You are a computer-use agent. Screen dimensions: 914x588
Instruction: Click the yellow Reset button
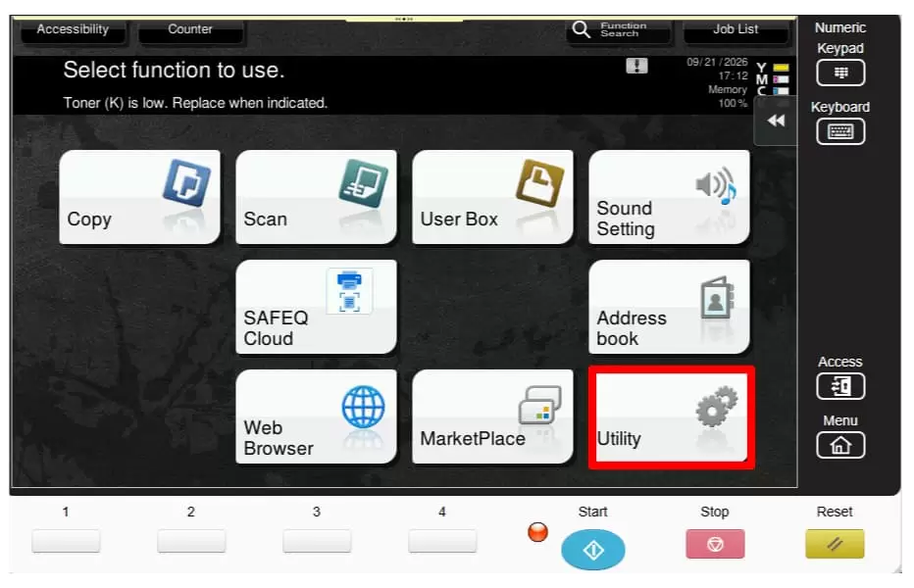coord(835,544)
